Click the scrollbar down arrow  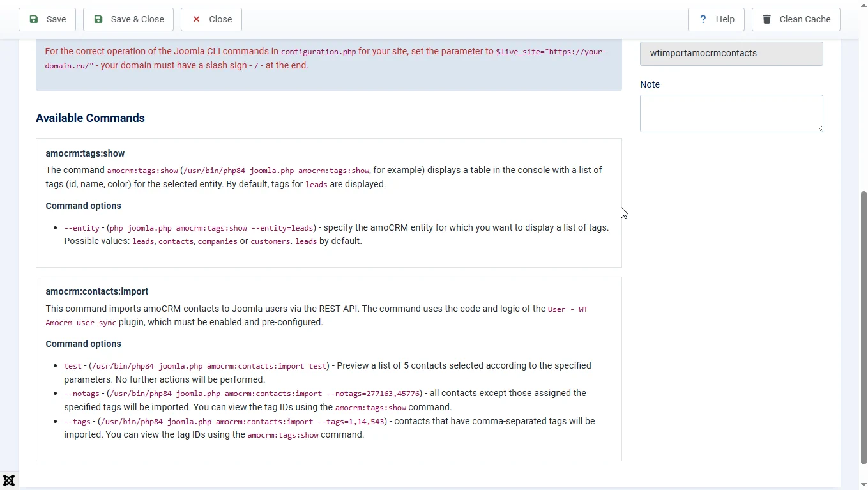[864, 485]
